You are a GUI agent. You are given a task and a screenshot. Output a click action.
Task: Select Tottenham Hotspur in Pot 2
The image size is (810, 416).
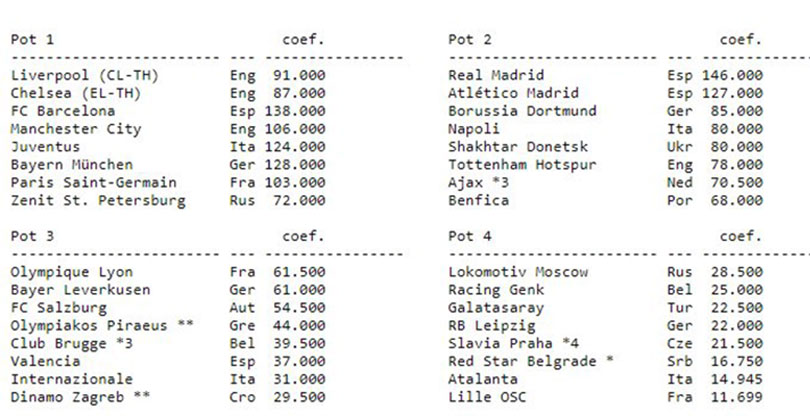click(x=522, y=165)
